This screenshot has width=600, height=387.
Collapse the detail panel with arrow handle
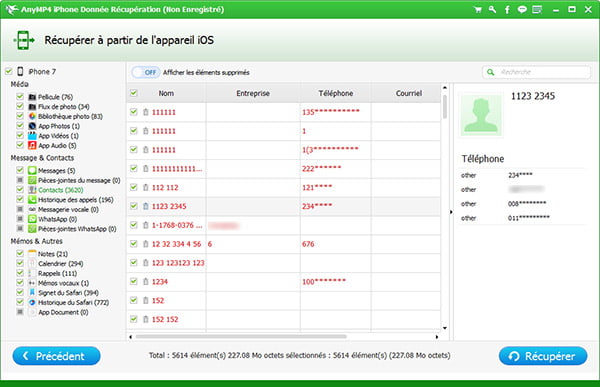[451, 212]
